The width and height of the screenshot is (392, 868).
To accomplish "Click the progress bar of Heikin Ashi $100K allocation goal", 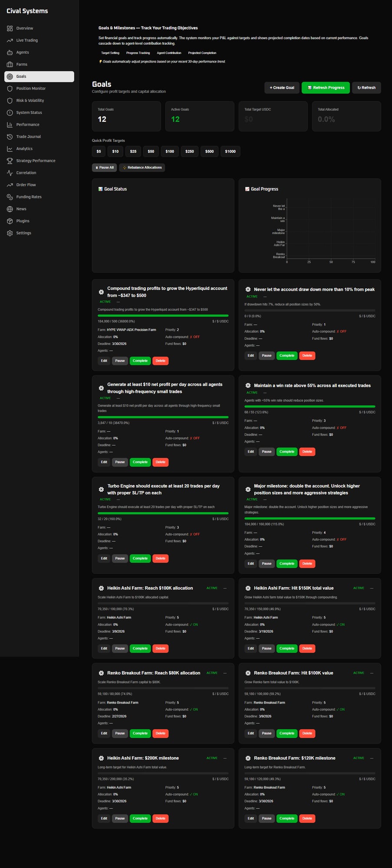I will 163,603.
